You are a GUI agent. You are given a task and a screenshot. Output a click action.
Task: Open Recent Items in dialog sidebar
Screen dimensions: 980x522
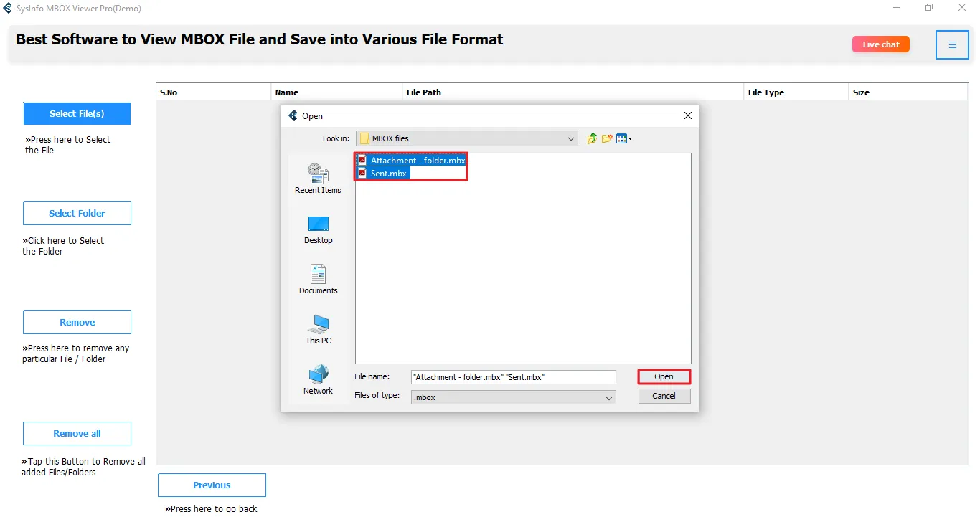tap(318, 179)
